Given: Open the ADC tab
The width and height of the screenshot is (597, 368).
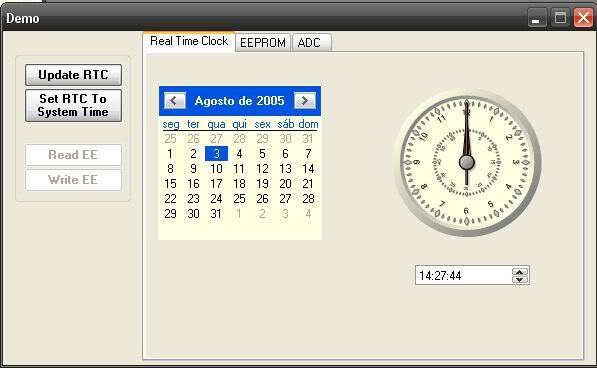Looking at the screenshot, I should (311, 43).
